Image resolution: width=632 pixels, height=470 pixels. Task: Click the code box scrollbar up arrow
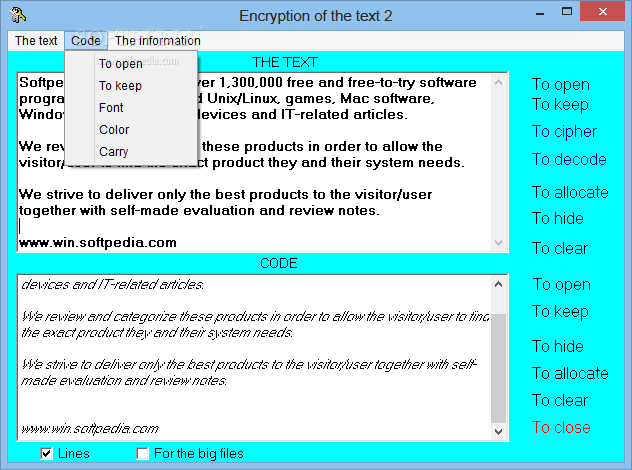(x=499, y=284)
